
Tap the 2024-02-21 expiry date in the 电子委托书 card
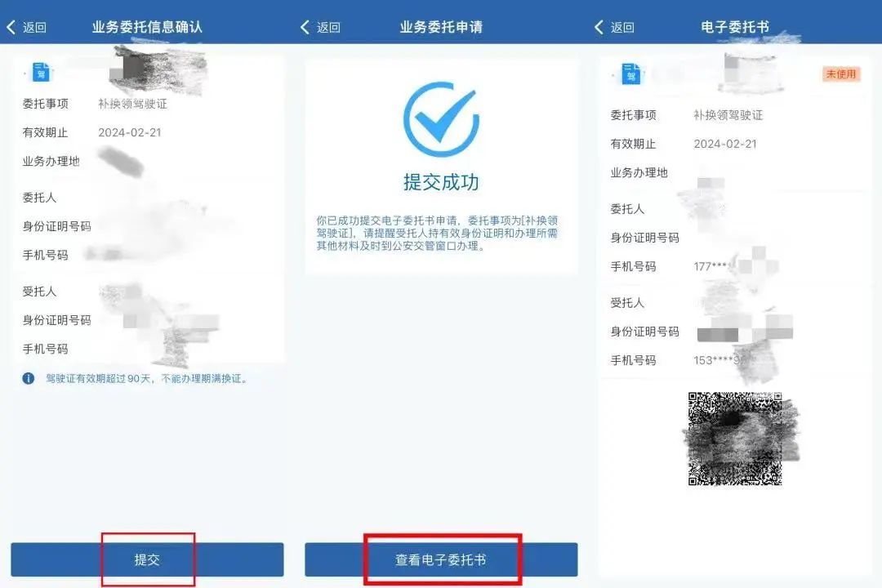725,144
